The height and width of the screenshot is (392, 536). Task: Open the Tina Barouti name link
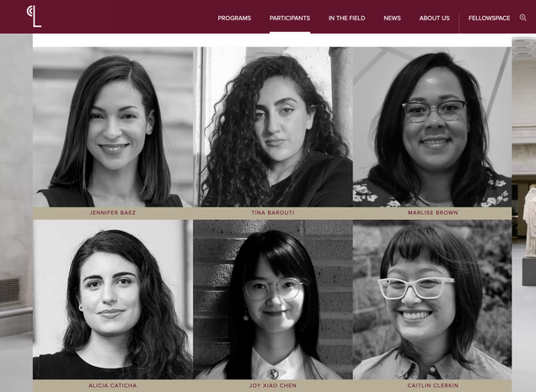[x=273, y=212]
